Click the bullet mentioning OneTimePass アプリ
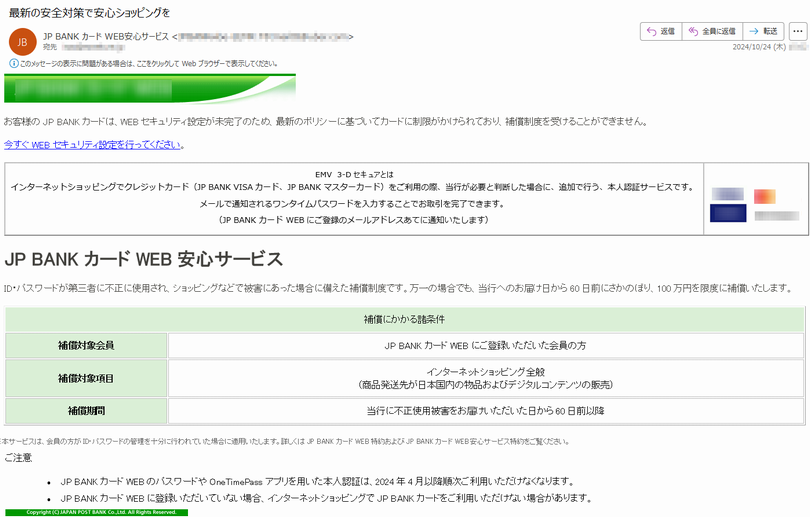The width and height of the screenshot is (810, 517). [318, 481]
